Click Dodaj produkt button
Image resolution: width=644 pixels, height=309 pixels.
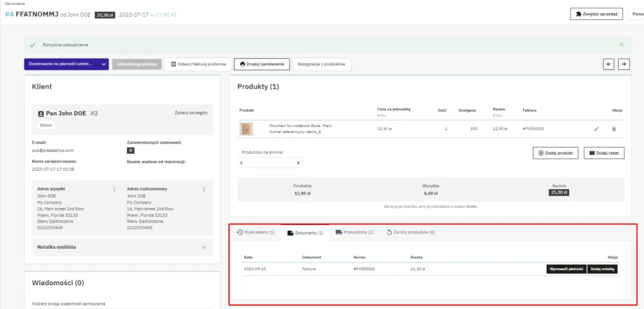pos(555,153)
